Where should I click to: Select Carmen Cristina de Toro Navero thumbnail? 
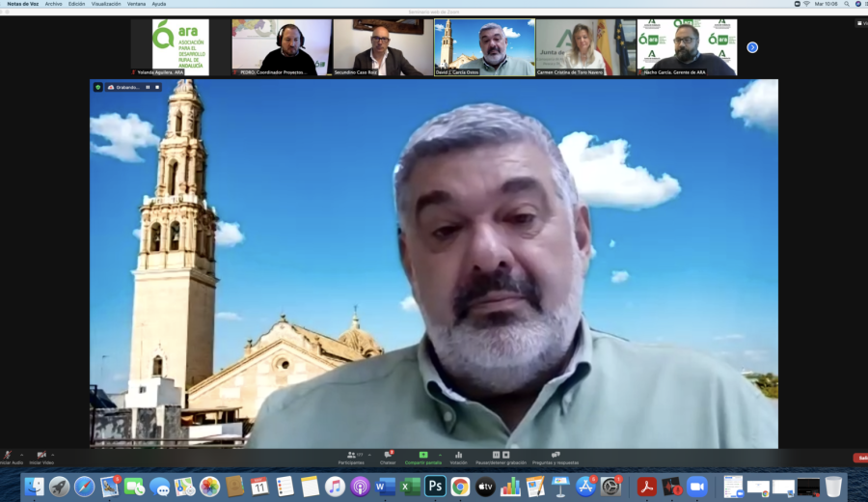[585, 47]
